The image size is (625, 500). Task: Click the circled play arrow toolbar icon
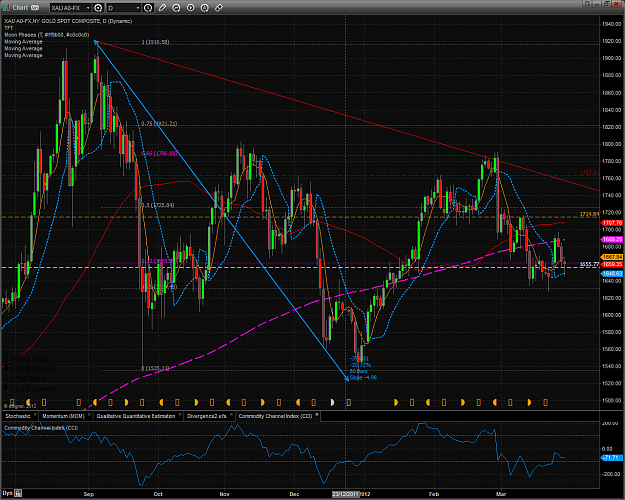[x=191, y=8]
